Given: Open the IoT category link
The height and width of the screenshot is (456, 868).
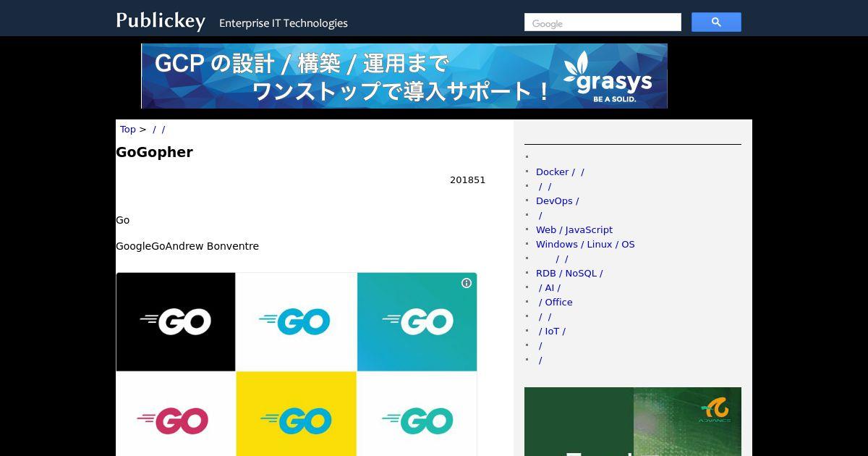Looking at the screenshot, I should (x=552, y=331).
